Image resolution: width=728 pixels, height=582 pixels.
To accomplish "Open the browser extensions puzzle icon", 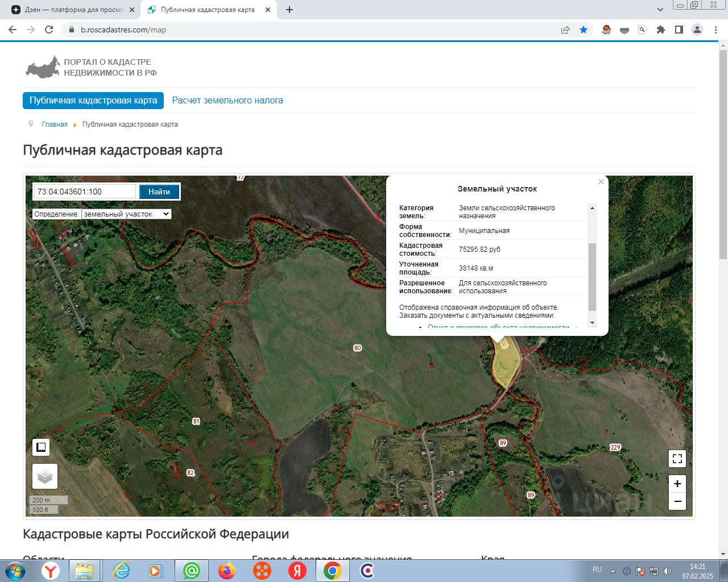I will [660, 30].
